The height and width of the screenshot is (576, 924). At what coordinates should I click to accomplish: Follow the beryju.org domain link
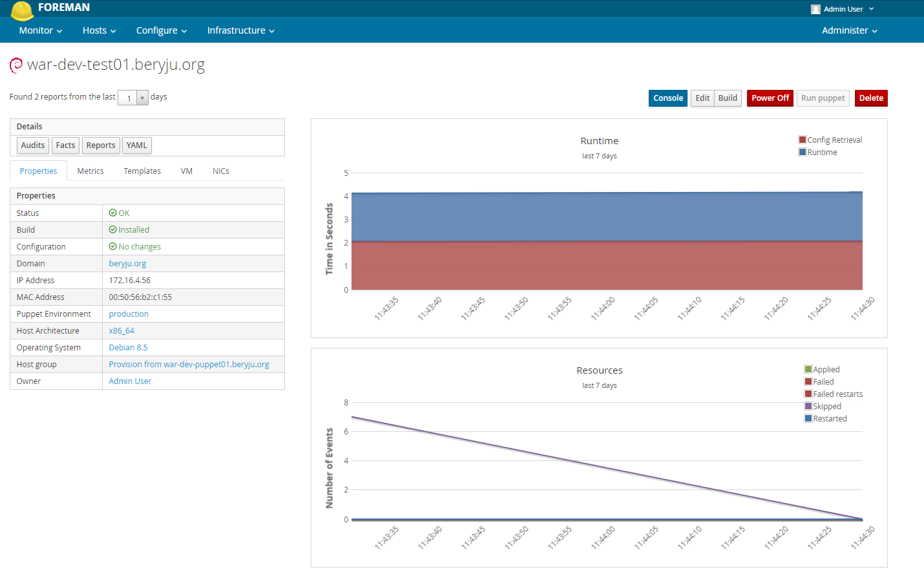(x=127, y=263)
